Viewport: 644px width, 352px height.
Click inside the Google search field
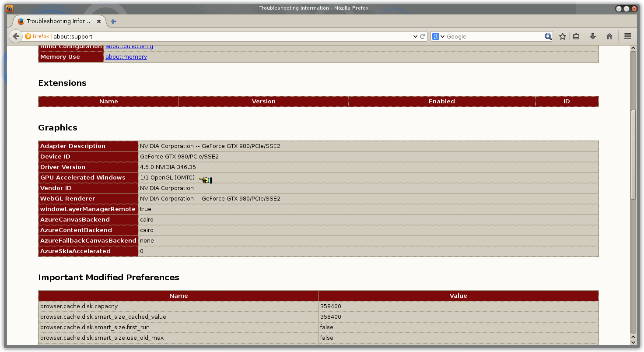click(490, 36)
